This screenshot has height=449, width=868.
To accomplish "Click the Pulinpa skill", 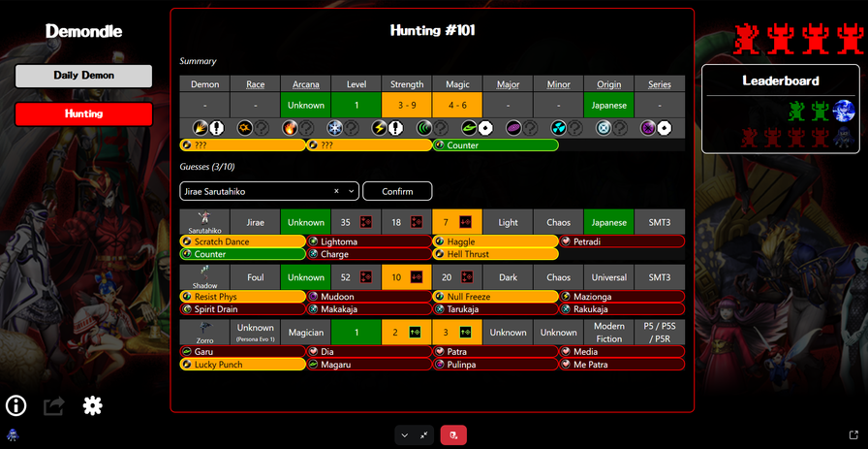I will pyautogui.click(x=495, y=365).
